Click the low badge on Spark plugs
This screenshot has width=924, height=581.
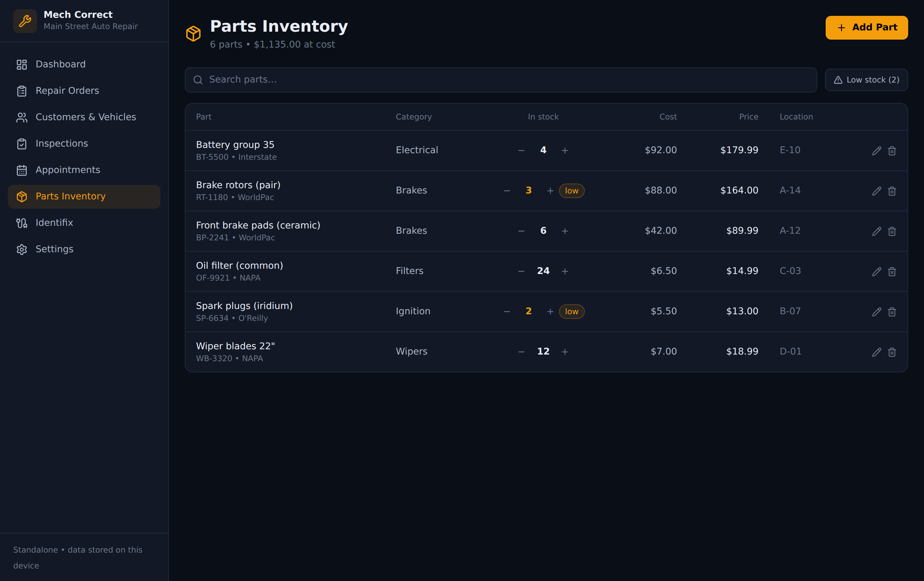click(x=571, y=312)
